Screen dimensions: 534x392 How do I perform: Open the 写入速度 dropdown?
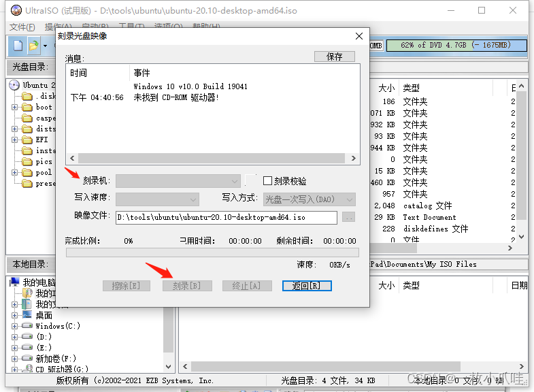point(157,199)
